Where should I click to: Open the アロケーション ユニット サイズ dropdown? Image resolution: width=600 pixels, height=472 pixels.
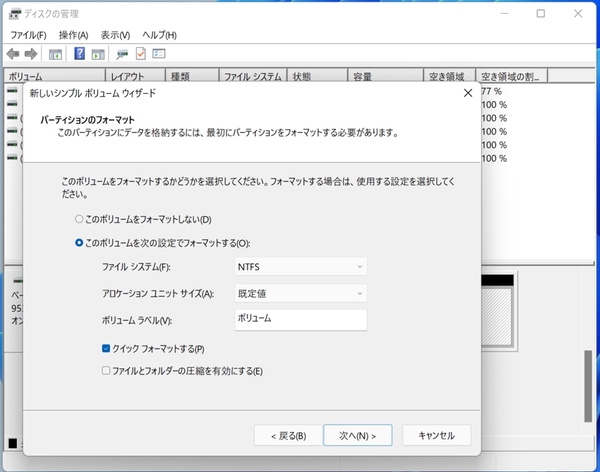click(301, 294)
